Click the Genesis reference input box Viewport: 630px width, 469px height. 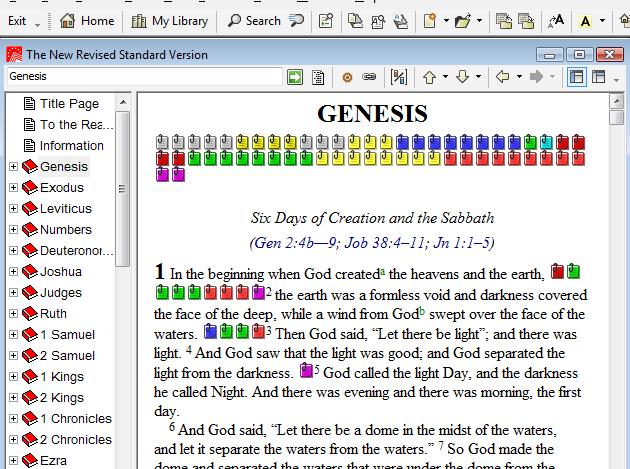[x=145, y=76]
